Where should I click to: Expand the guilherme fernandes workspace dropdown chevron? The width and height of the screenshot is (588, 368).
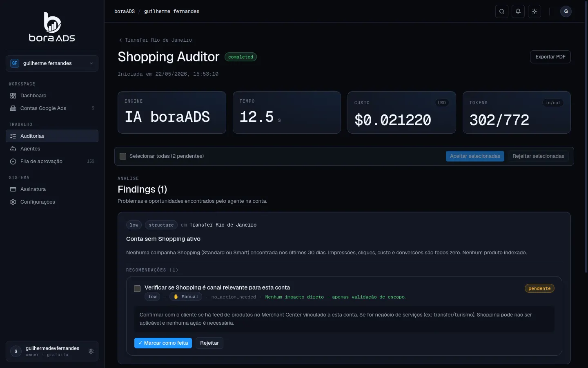(x=91, y=63)
